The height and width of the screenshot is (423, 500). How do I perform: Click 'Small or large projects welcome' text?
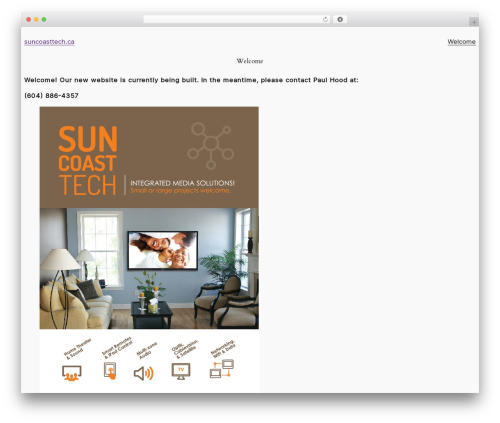[180, 191]
